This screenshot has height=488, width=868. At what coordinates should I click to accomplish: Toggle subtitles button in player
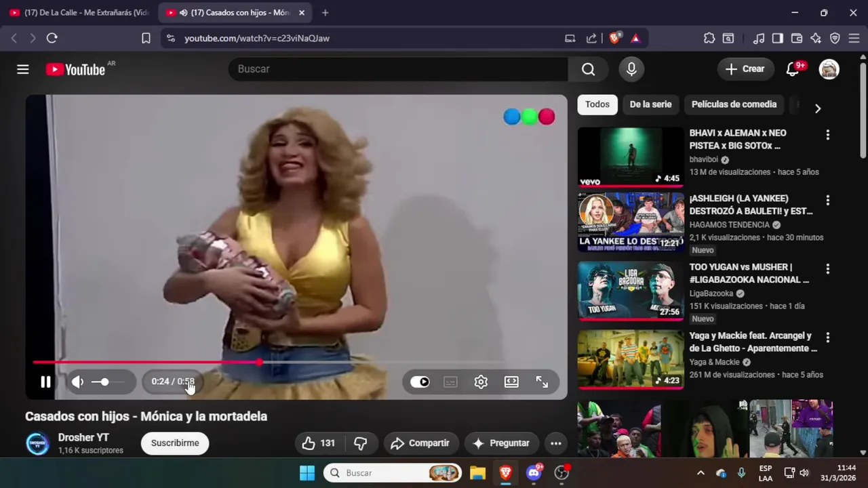tap(450, 382)
